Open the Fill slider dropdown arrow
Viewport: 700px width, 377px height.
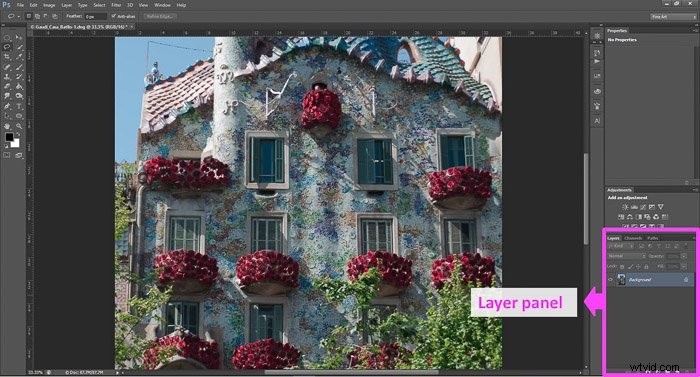[684, 267]
